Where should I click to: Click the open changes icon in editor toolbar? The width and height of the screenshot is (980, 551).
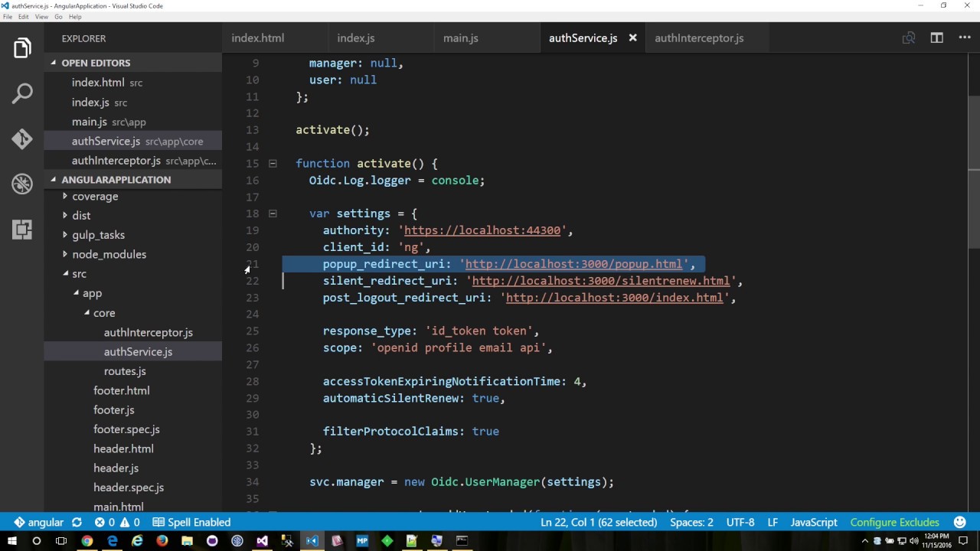tap(909, 37)
